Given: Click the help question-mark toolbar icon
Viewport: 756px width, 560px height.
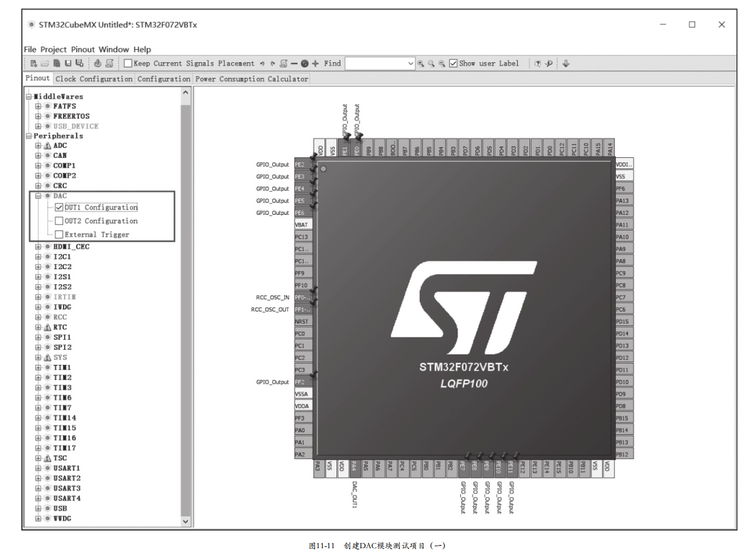Looking at the screenshot, I should 537,63.
